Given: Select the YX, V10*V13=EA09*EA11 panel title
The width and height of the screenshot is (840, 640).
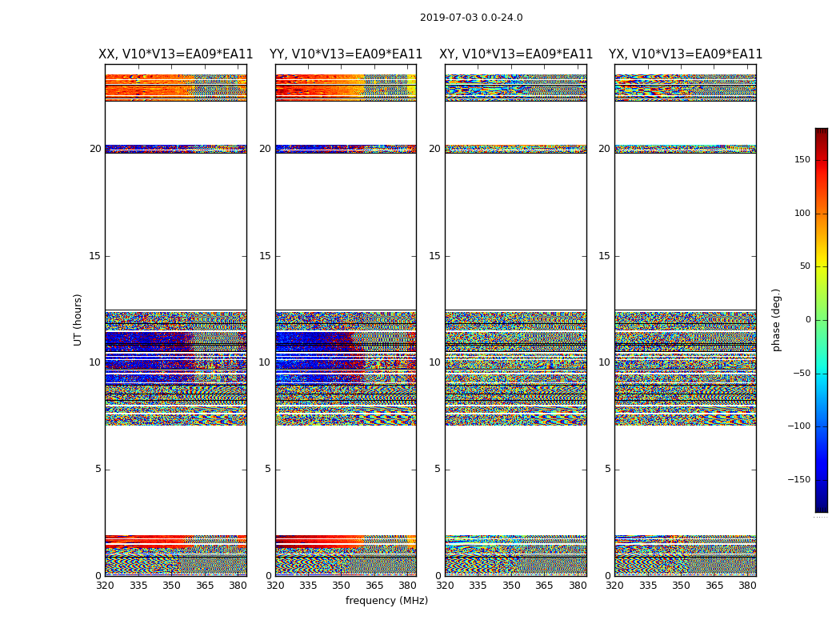Looking at the screenshot, I should point(685,54).
